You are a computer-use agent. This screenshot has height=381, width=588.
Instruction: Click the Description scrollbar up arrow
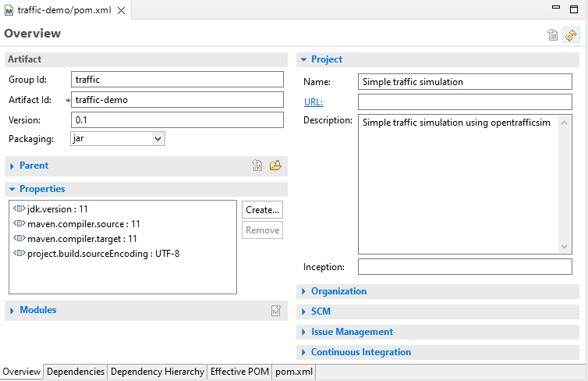(565, 123)
